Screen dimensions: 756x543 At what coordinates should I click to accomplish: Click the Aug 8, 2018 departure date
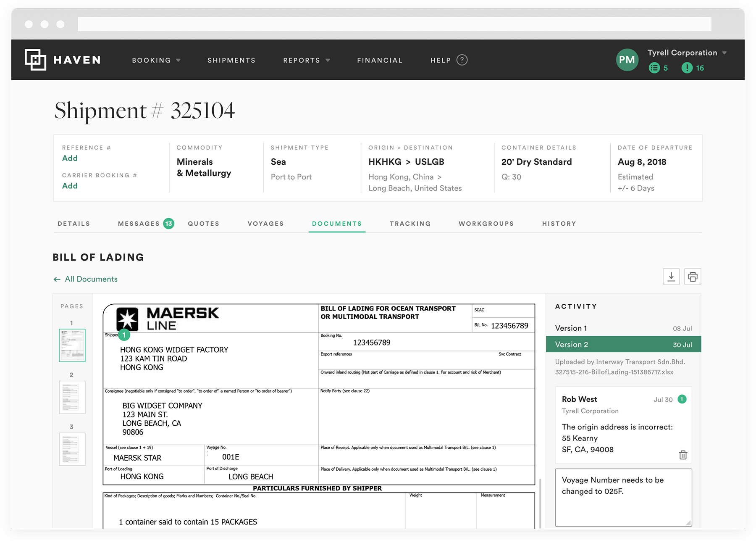642,162
